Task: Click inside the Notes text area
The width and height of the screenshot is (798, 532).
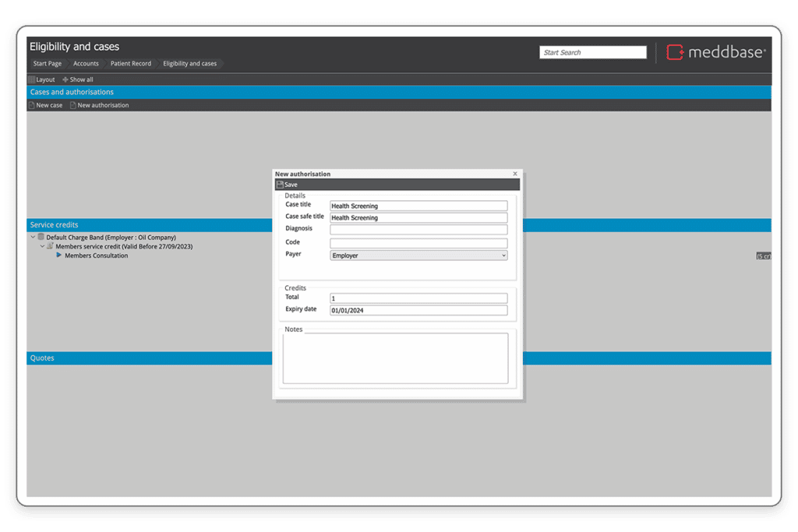Action: [x=395, y=358]
